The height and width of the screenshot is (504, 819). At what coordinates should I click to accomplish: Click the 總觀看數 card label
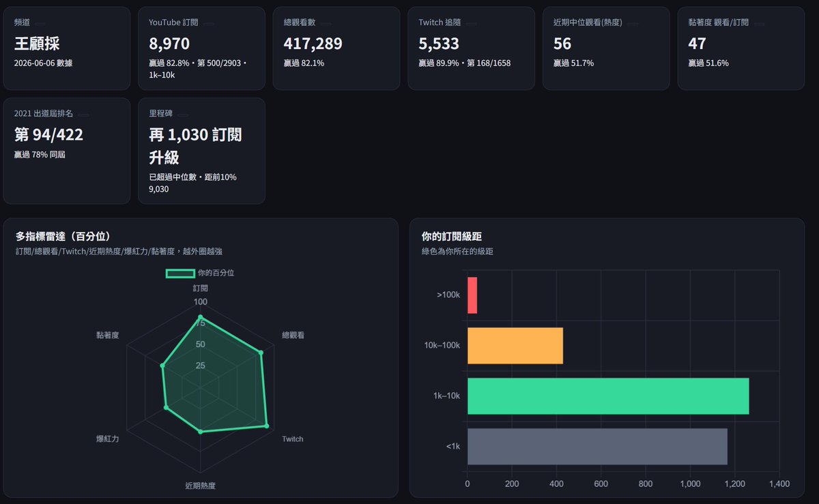click(x=300, y=23)
